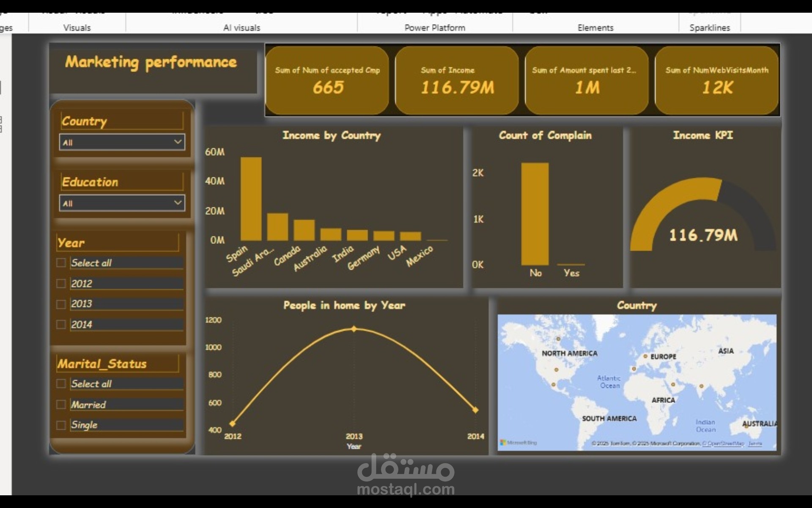
Task: Click the 2014 marker on line chart
Action: pyautogui.click(x=475, y=410)
